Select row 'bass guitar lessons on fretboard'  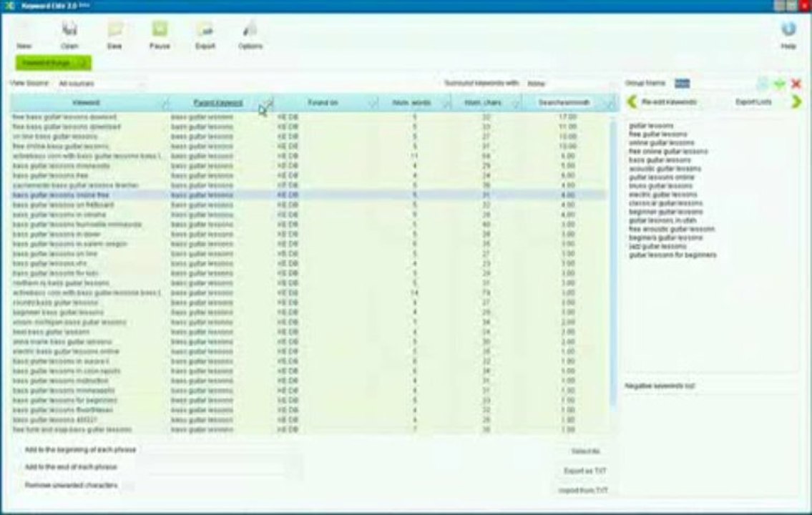pyautogui.click(x=308, y=205)
